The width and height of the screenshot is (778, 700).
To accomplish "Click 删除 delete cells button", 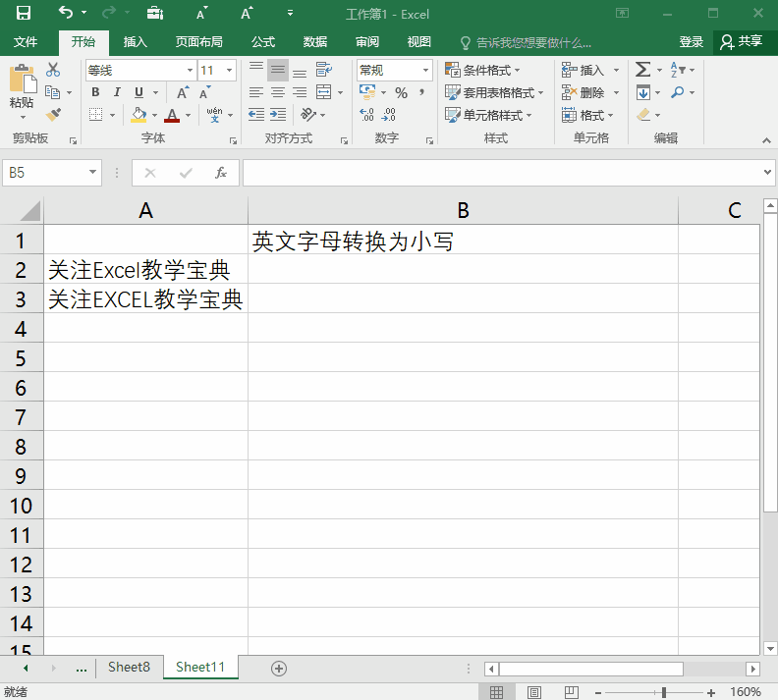I will coord(590,92).
